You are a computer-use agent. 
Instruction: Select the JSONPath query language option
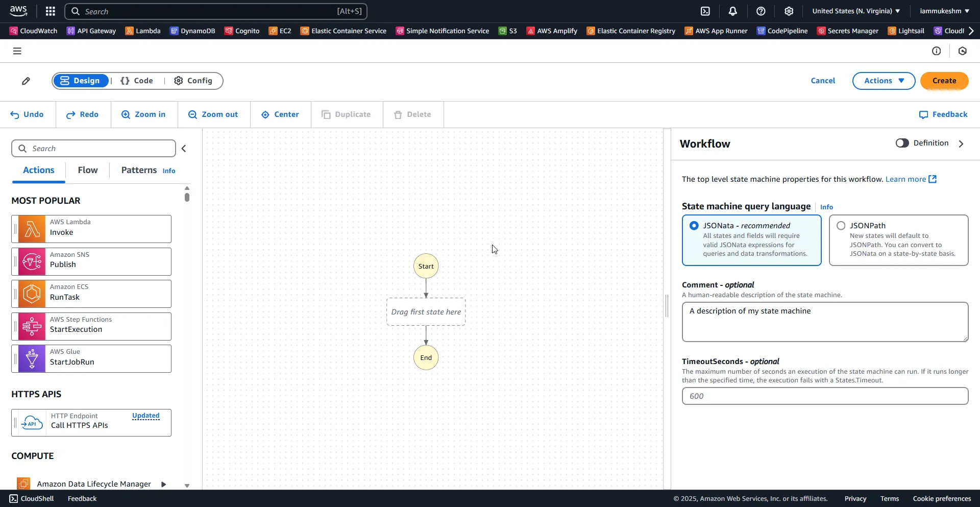(841, 226)
